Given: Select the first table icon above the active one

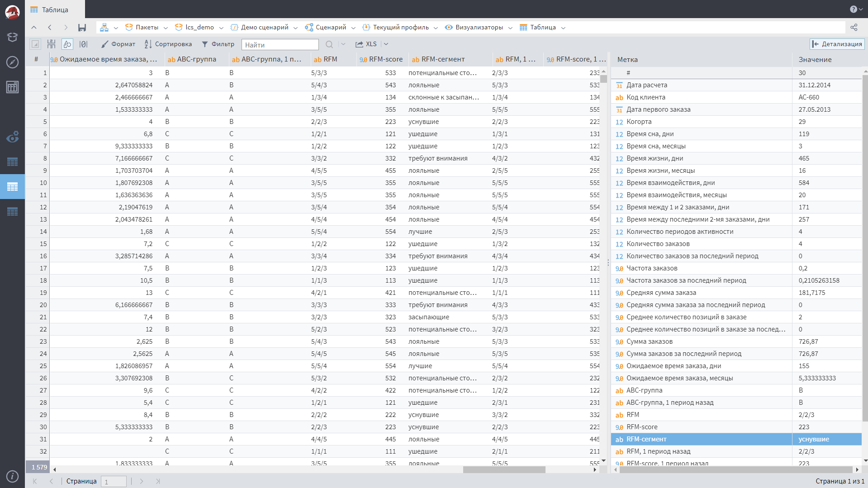Looking at the screenshot, I should [12, 161].
